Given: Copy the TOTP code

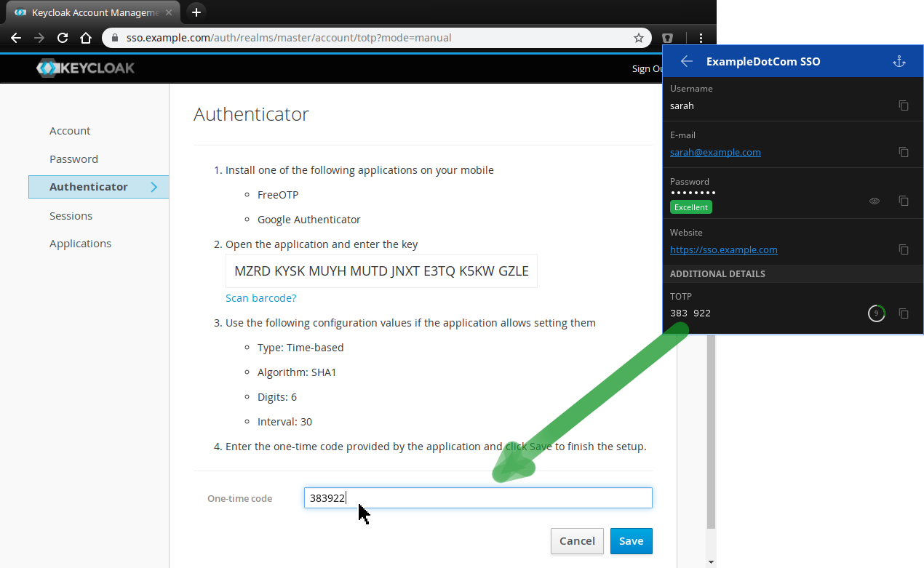Looking at the screenshot, I should pyautogui.click(x=904, y=313).
